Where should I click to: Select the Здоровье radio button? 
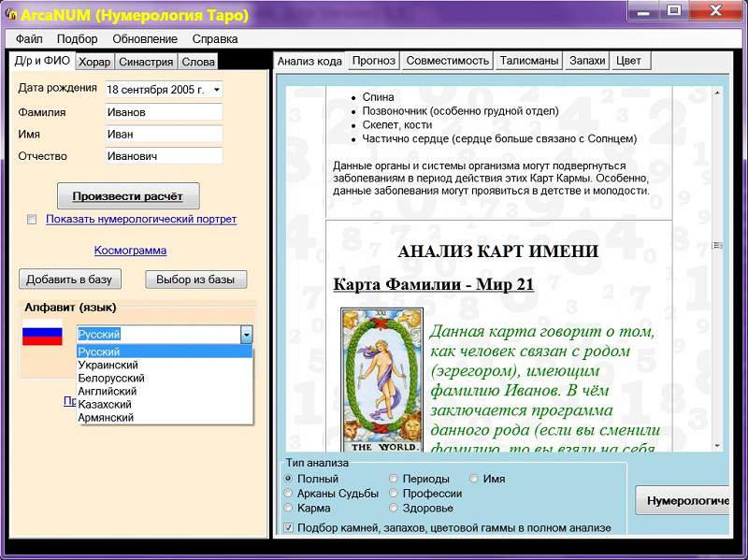[394, 508]
